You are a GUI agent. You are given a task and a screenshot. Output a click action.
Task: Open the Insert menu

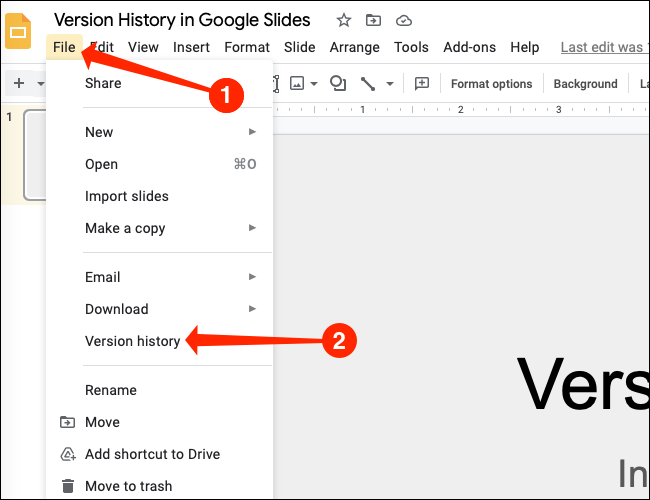[191, 47]
